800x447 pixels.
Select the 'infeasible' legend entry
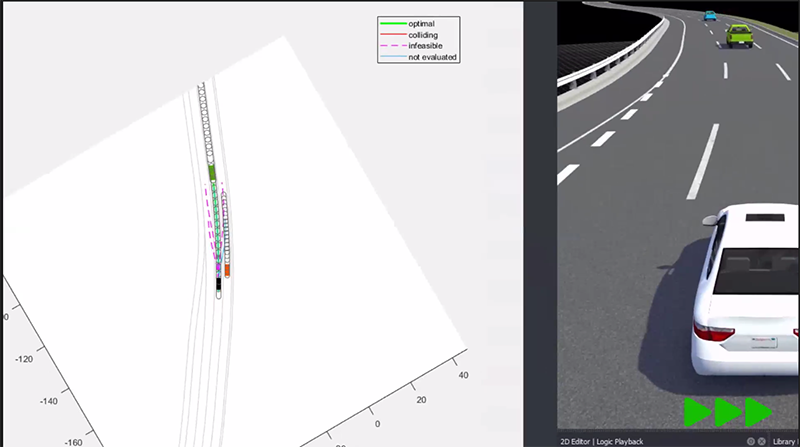coord(424,46)
